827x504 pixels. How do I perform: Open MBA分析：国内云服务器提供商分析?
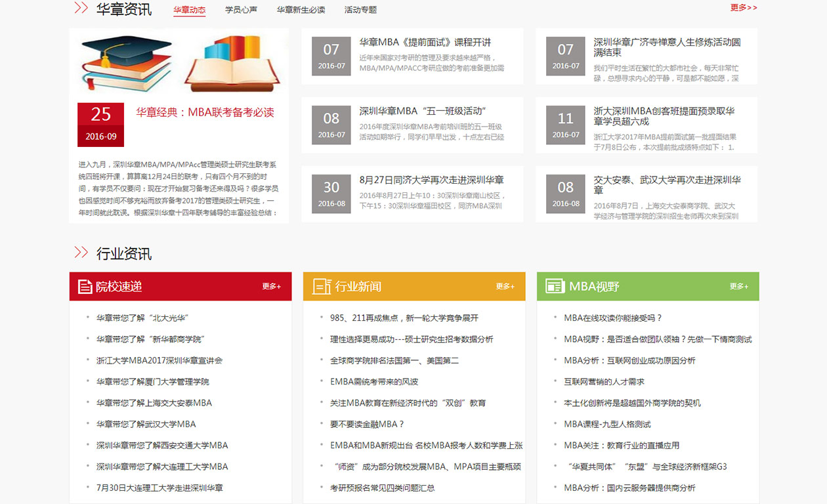(629, 488)
